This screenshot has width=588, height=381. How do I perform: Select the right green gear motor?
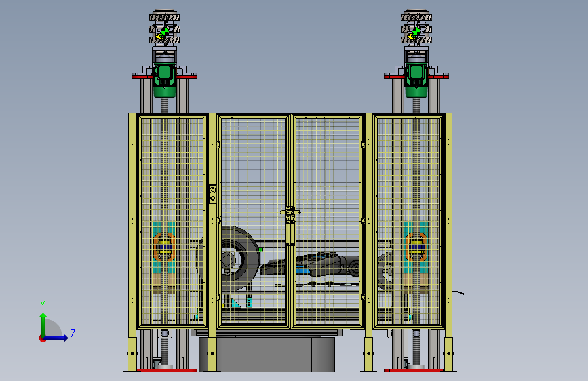click(416, 81)
